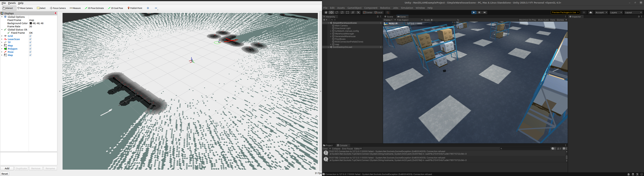Click the info message count filter in Console

click(553, 149)
